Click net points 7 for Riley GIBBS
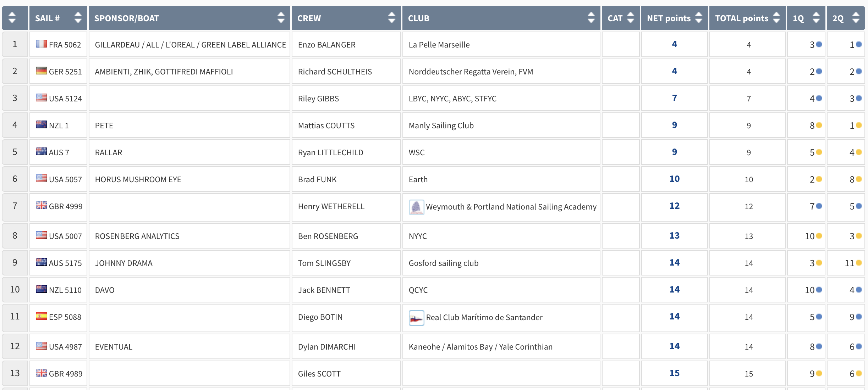The width and height of the screenshot is (868, 390). 675,98
